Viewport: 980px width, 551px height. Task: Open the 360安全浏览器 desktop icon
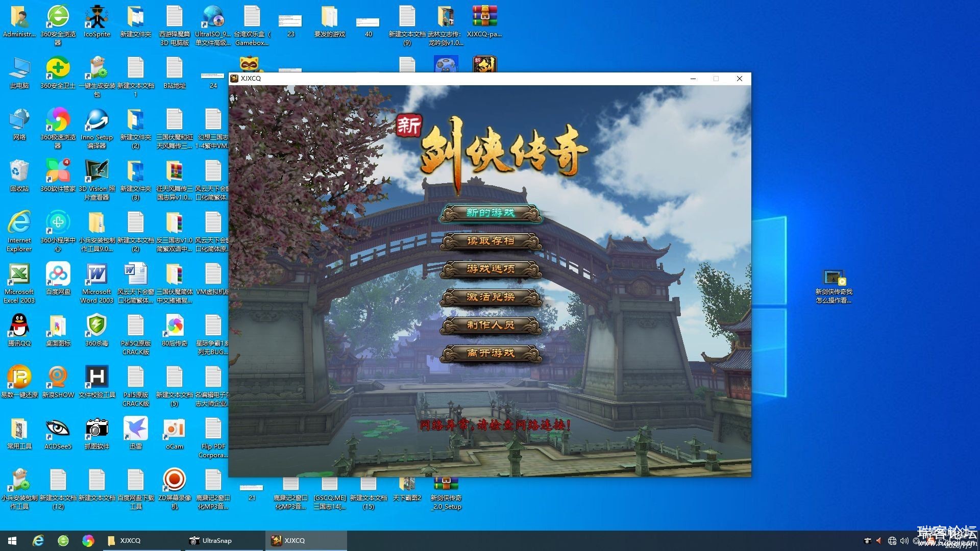coord(58,25)
